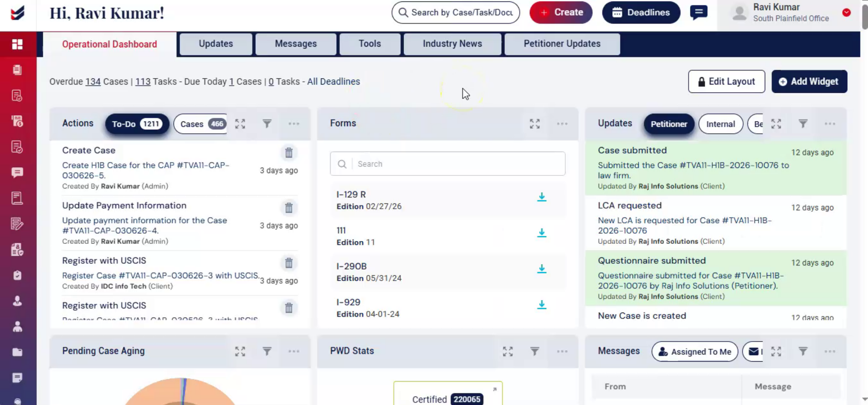The image size is (868, 405).
Task: Download the I-129 R form
Action: click(541, 197)
